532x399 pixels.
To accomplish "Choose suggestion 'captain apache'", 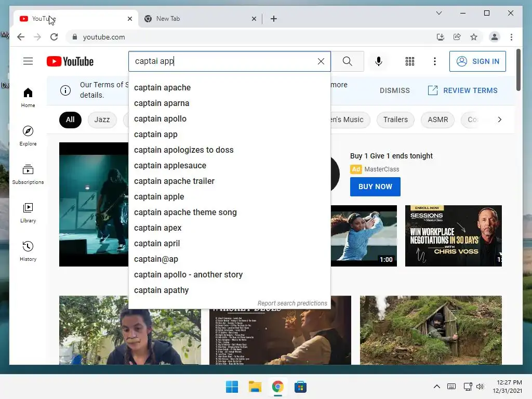I will tap(229, 87).
